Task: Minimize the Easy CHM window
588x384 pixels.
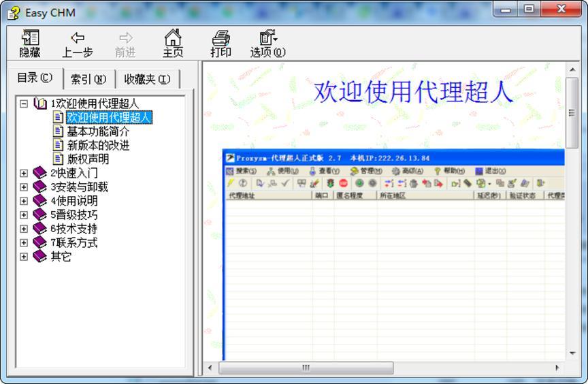Action: [506, 9]
